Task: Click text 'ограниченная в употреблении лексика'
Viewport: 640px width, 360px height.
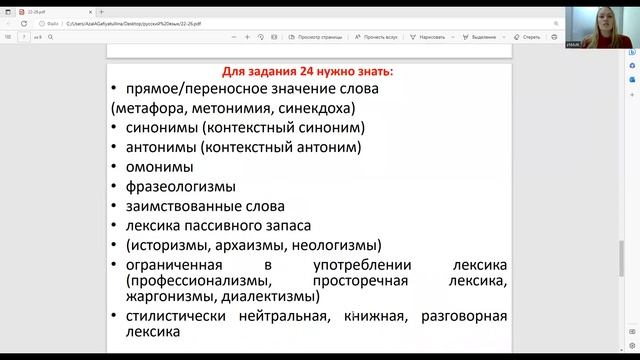Action: pyautogui.click(x=316, y=265)
